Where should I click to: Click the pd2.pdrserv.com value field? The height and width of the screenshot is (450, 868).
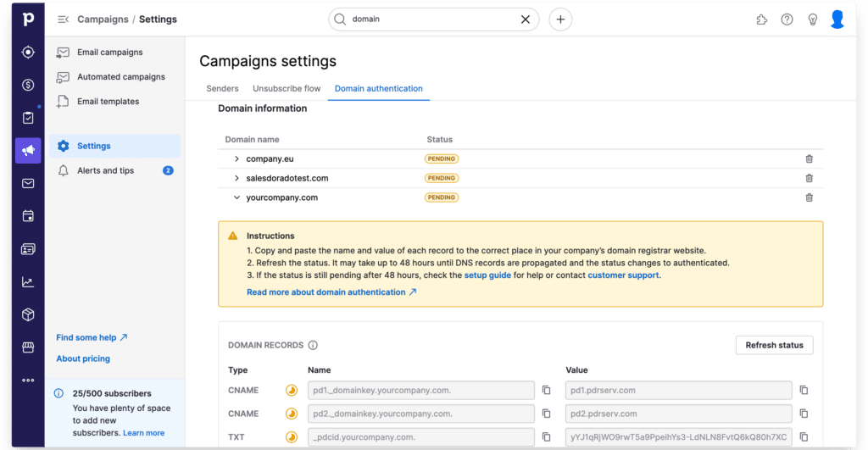[678, 414]
